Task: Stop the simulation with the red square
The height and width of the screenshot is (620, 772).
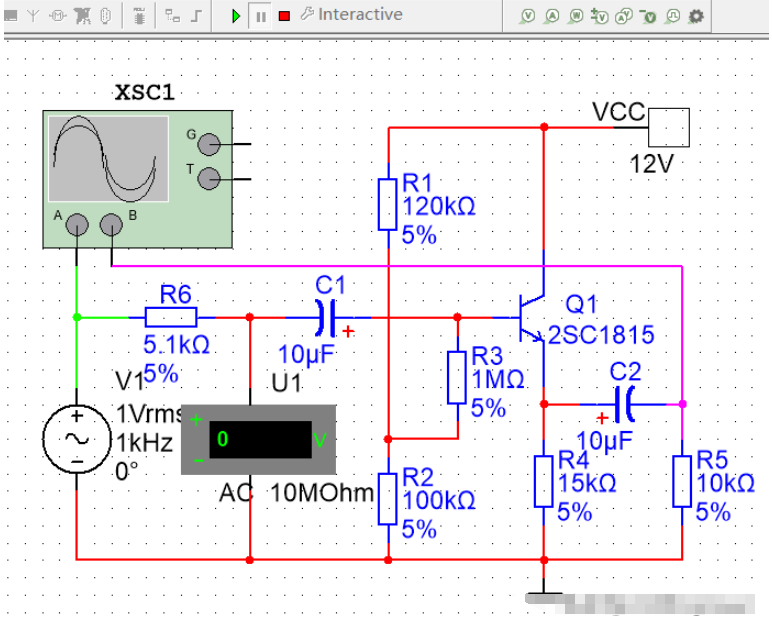Action: click(x=284, y=16)
